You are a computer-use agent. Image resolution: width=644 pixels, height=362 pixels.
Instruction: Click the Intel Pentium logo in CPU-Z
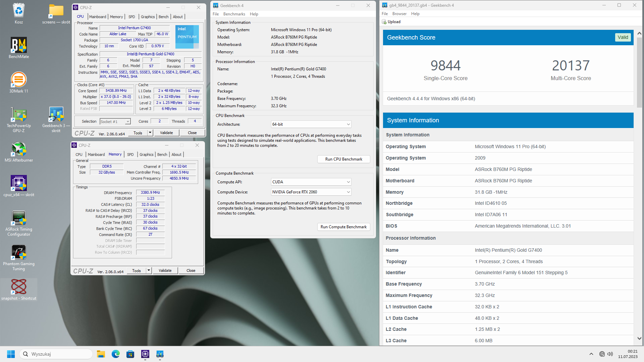(x=187, y=37)
